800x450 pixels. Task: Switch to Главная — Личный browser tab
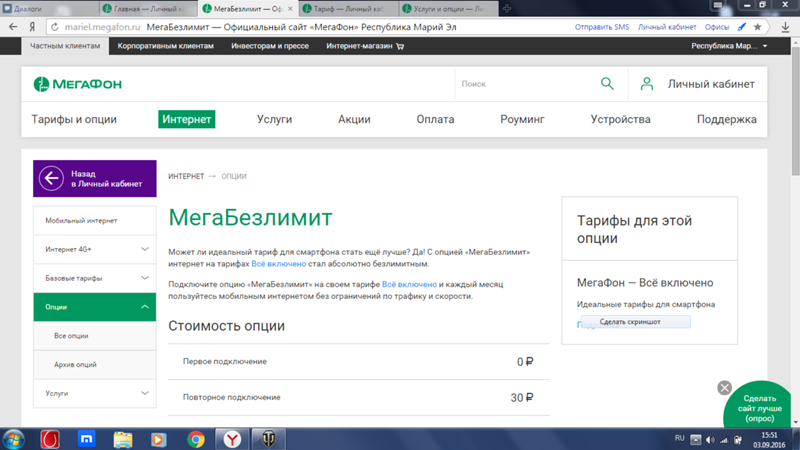pos(148,9)
